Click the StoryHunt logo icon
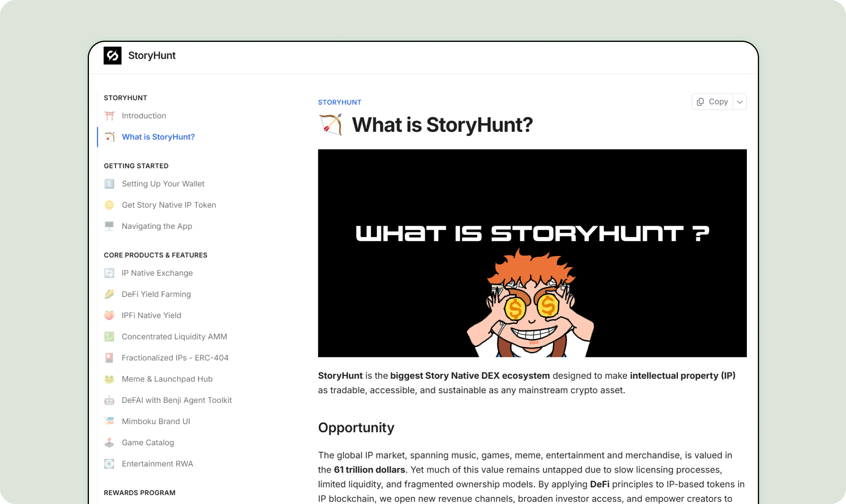 click(112, 56)
